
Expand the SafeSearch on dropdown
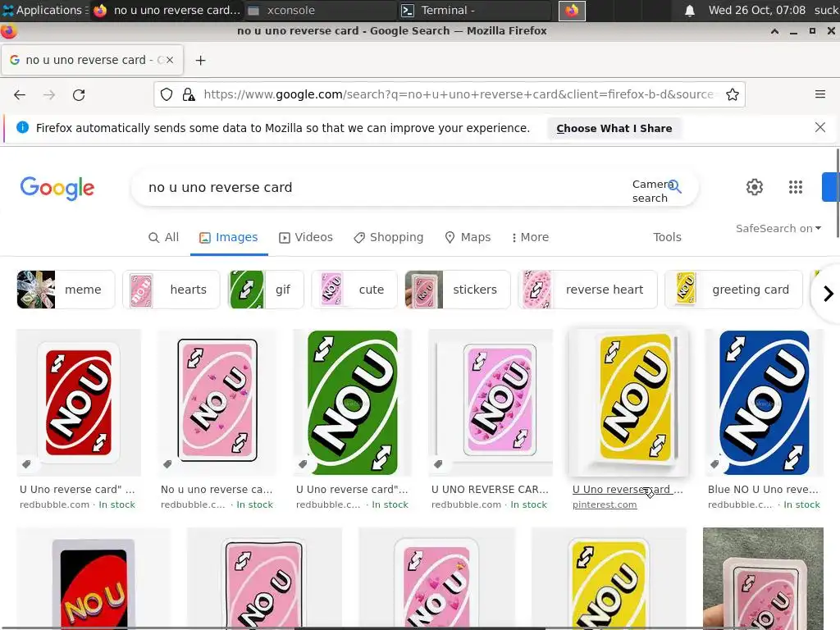click(778, 229)
